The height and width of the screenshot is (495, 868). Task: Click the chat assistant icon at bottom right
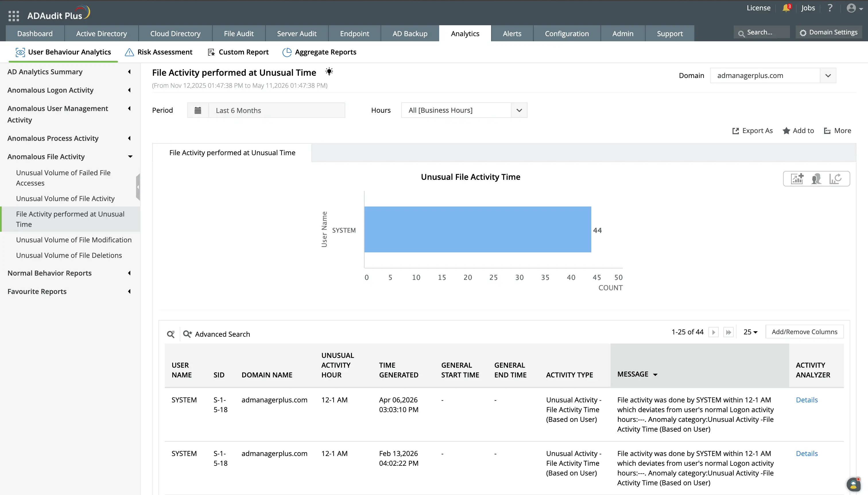pyautogui.click(x=853, y=484)
